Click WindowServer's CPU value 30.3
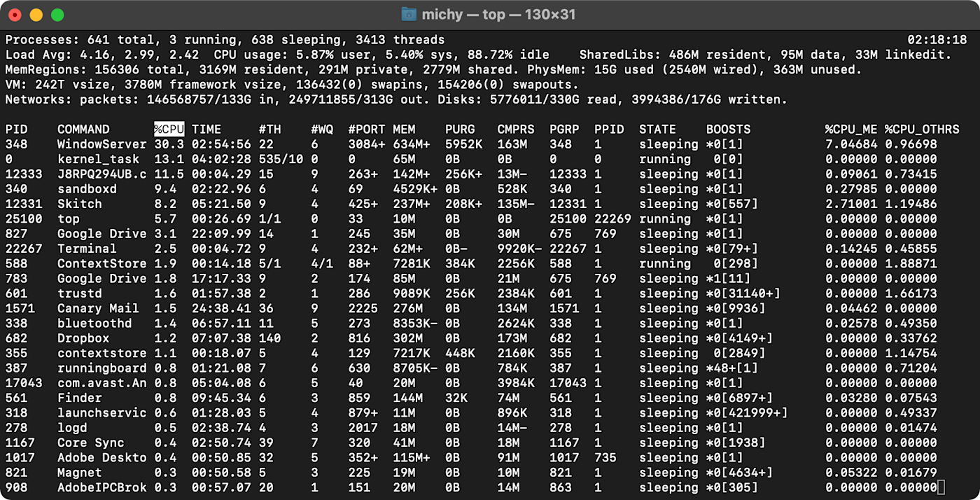The width and height of the screenshot is (980, 500). click(169, 144)
